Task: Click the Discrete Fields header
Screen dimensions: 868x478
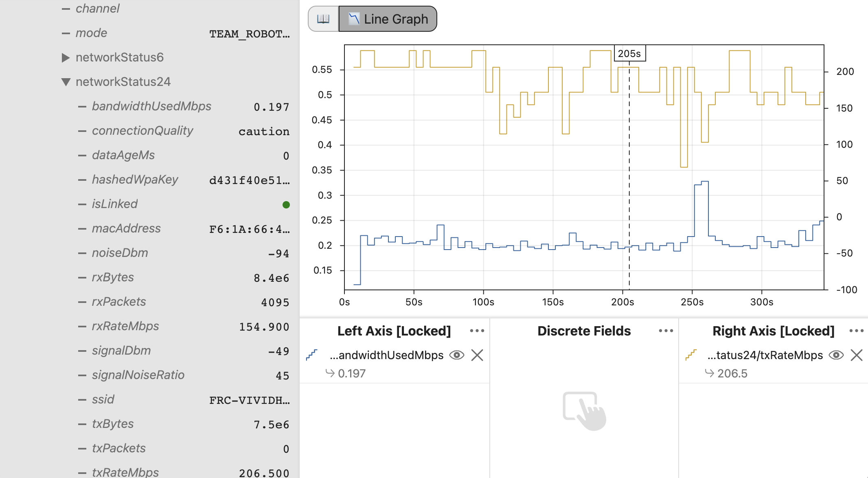Action: pos(584,331)
